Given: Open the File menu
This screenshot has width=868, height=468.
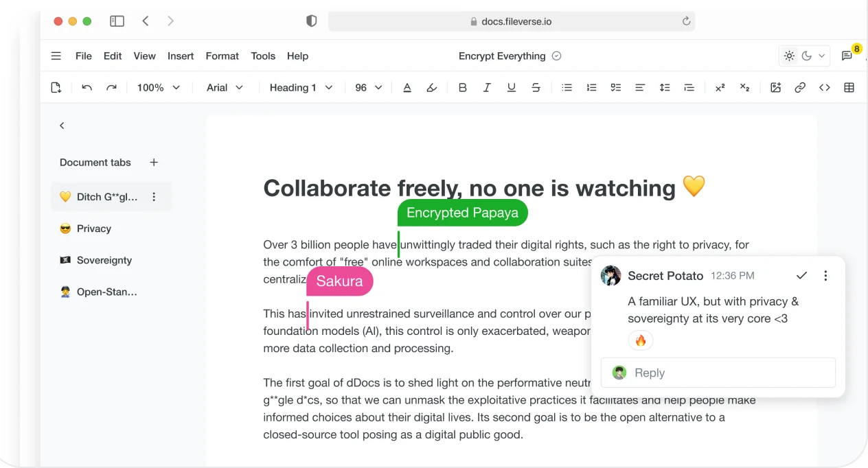Looking at the screenshot, I should (x=84, y=56).
